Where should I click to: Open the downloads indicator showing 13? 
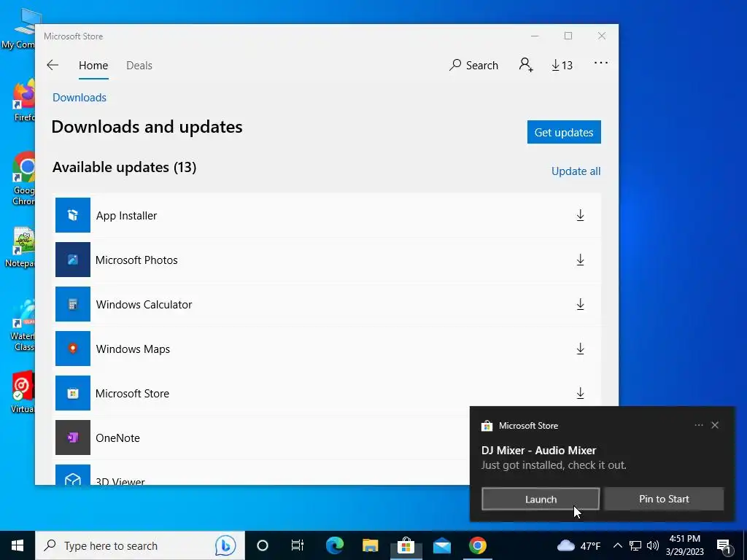[562, 65]
